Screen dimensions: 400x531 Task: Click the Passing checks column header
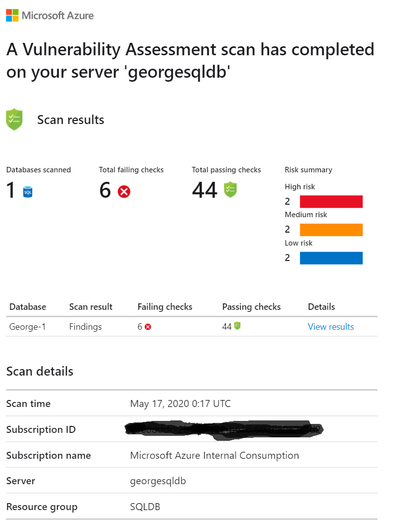[251, 307]
